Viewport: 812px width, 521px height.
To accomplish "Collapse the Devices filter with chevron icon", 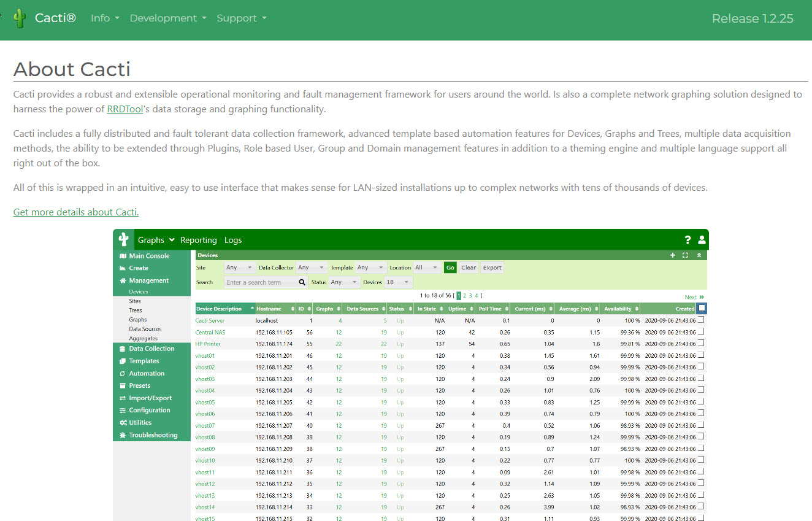I will point(699,255).
